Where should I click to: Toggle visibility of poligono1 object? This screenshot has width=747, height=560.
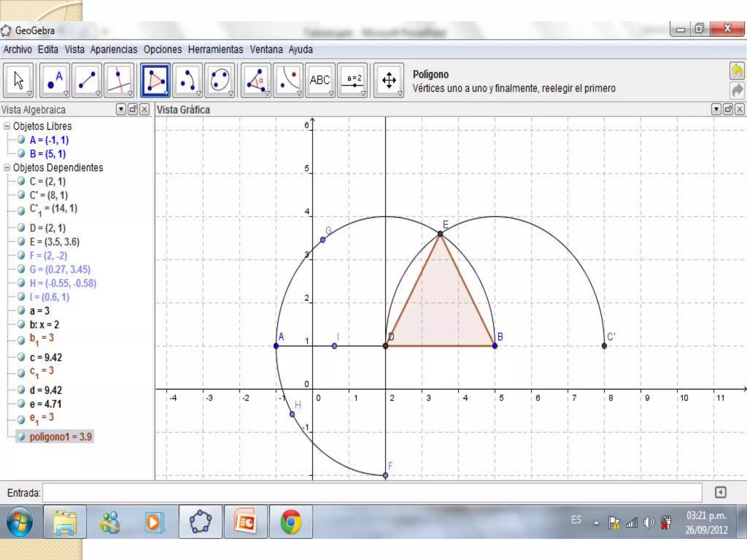(x=22, y=436)
